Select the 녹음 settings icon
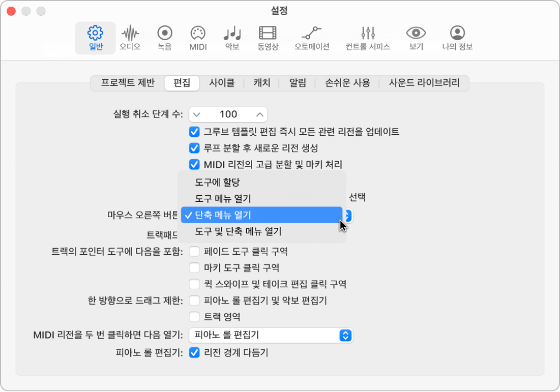This screenshot has height=392, width=560. [x=164, y=38]
